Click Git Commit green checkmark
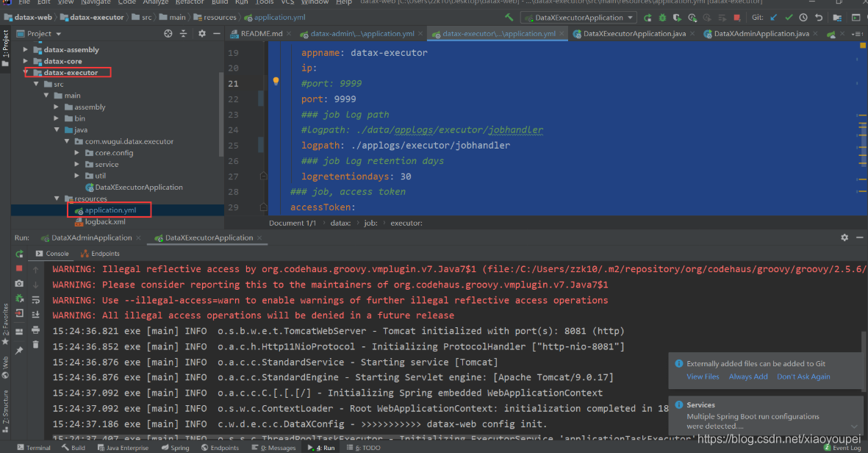The width and height of the screenshot is (868, 453). tap(789, 18)
